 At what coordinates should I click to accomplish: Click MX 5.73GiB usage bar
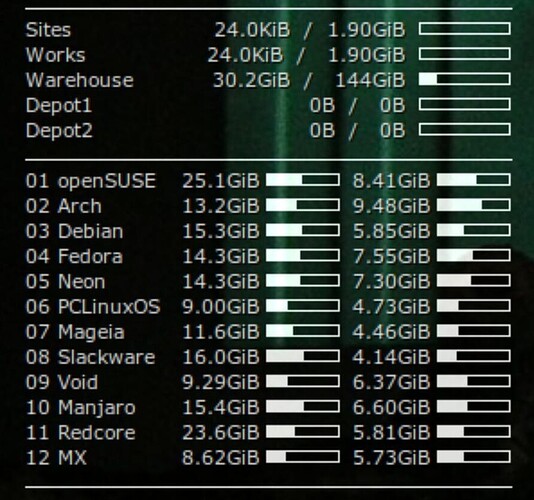pos(474,457)
